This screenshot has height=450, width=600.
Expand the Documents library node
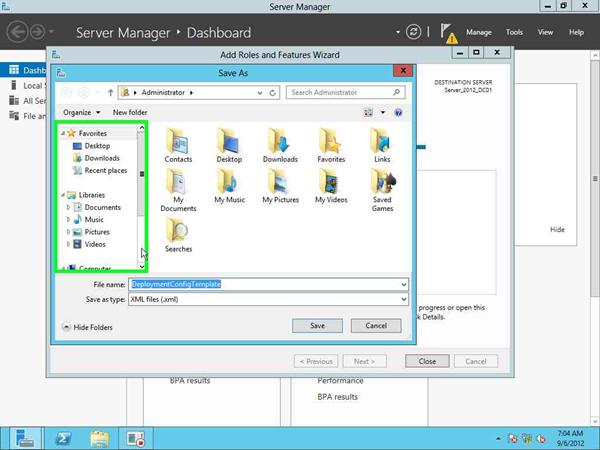click(68, 207)
